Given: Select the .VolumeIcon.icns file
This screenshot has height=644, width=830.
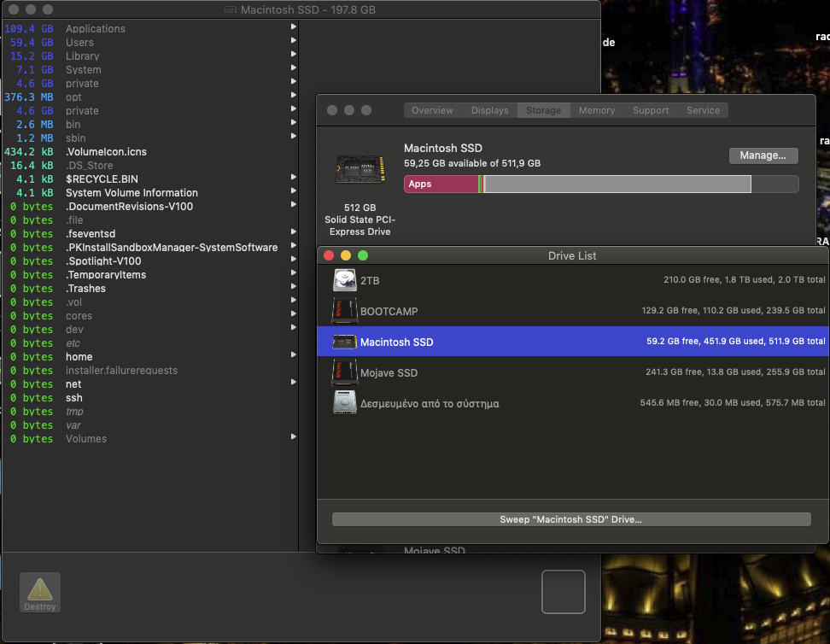Looking at the screenshot, I should (106, 152).
